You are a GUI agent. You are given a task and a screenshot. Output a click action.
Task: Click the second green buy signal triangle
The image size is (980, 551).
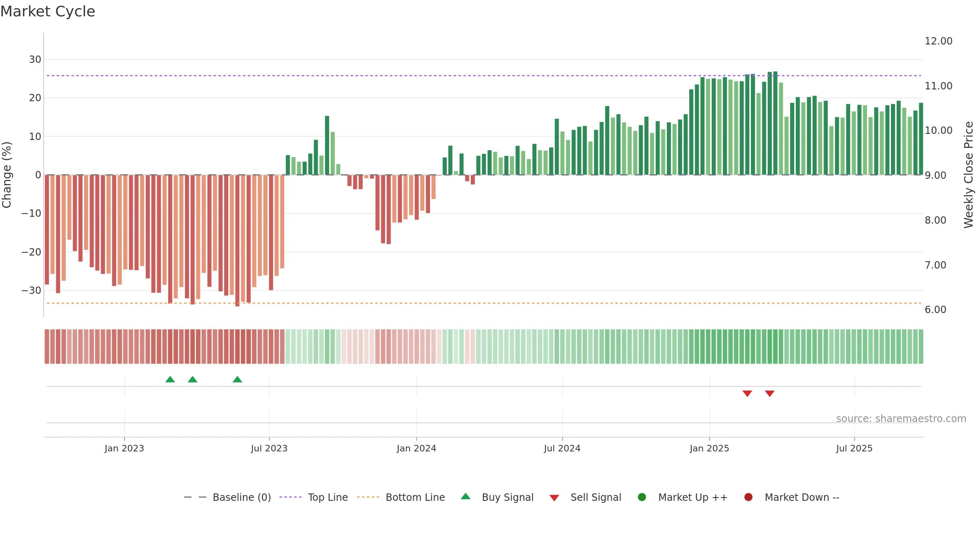[193, 380]
